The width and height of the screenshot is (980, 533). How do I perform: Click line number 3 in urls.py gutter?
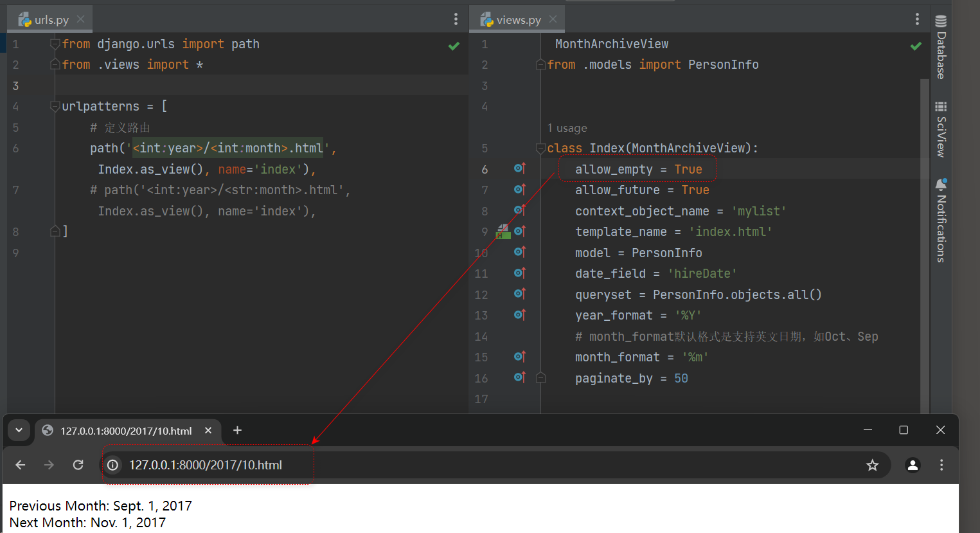tap(15, 86)
